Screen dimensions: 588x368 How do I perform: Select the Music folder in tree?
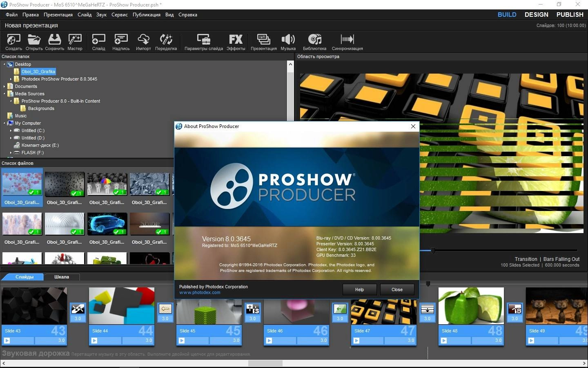[20, 116]
